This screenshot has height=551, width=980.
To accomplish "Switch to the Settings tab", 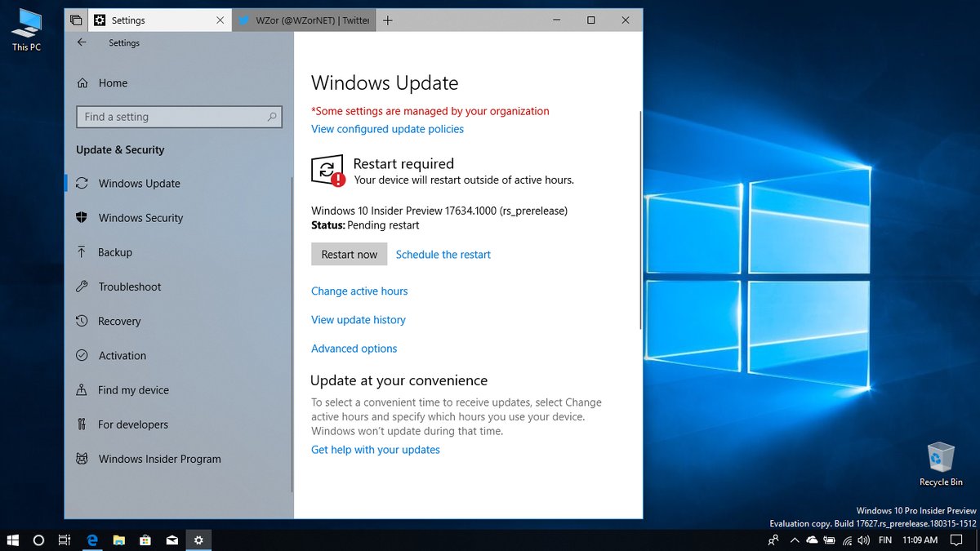I will pyautogui.click(x=159, y=20).
